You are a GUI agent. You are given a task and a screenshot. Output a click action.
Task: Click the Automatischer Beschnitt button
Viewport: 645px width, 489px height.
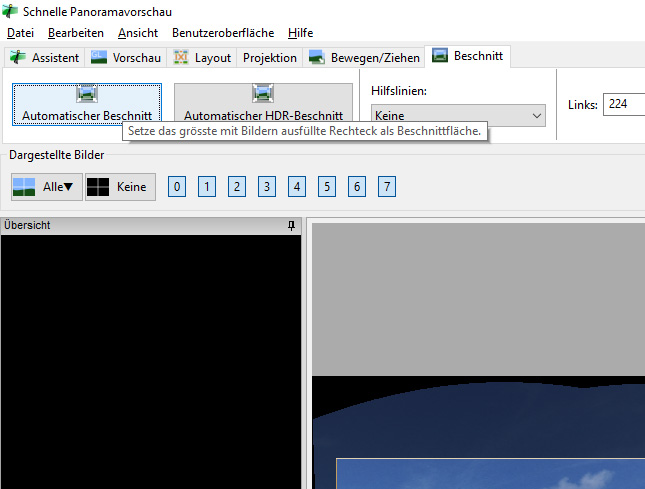point(87,104)
